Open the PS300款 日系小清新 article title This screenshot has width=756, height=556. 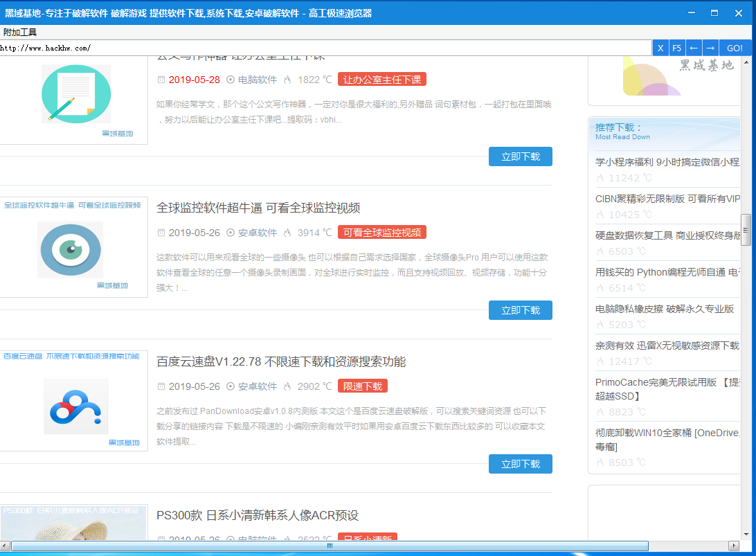click(258, 515)
